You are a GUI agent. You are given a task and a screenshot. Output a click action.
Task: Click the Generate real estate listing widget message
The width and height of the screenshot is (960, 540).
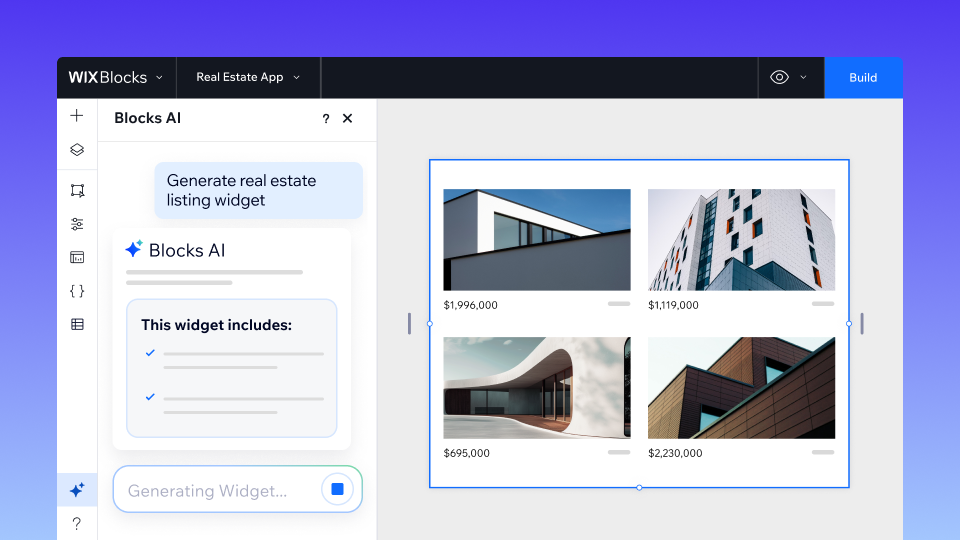point(258,190)
